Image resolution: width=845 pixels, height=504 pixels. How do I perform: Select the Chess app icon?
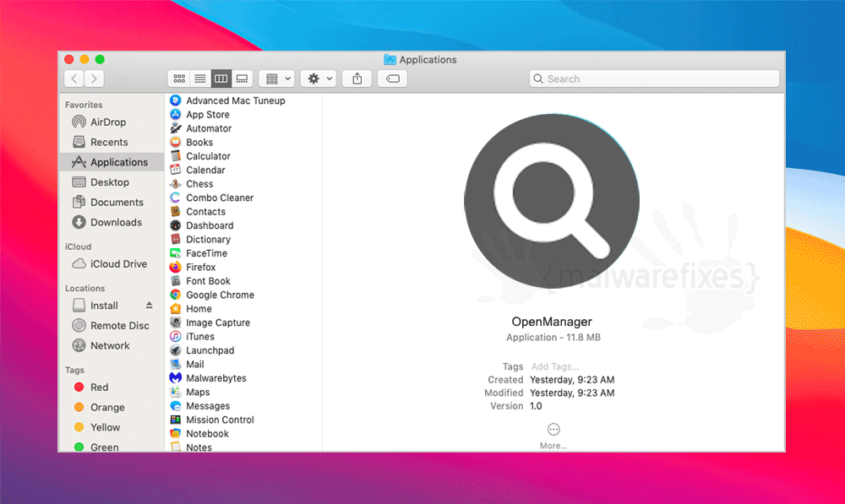[x=175, y=183]
